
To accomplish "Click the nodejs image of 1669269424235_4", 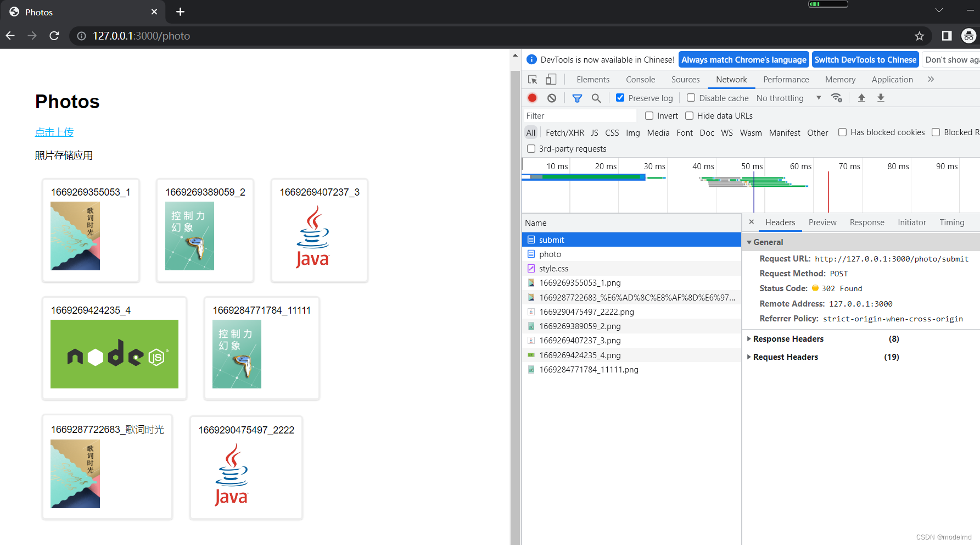I will coord(114,354).
